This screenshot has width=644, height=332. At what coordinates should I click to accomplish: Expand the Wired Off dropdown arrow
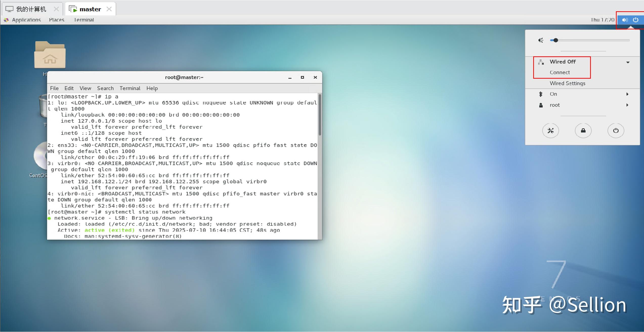click(x=628, y=62)
